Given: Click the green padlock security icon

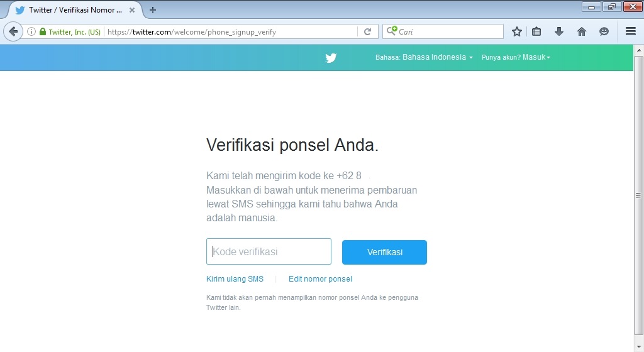Looking at the screenshot, I should [43, 31].
